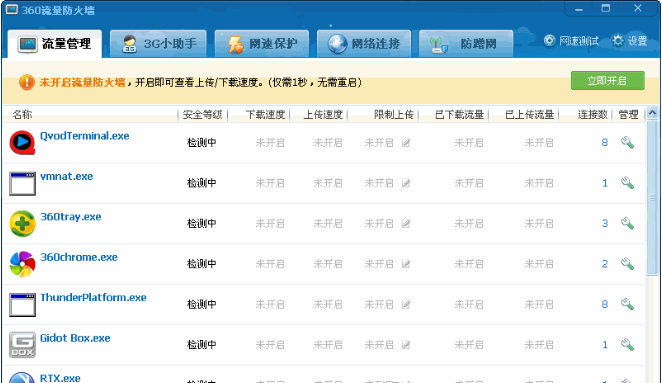Sort by 已上传流量 column header
This screenshot has height=383, width=662.
click(529, 114)
